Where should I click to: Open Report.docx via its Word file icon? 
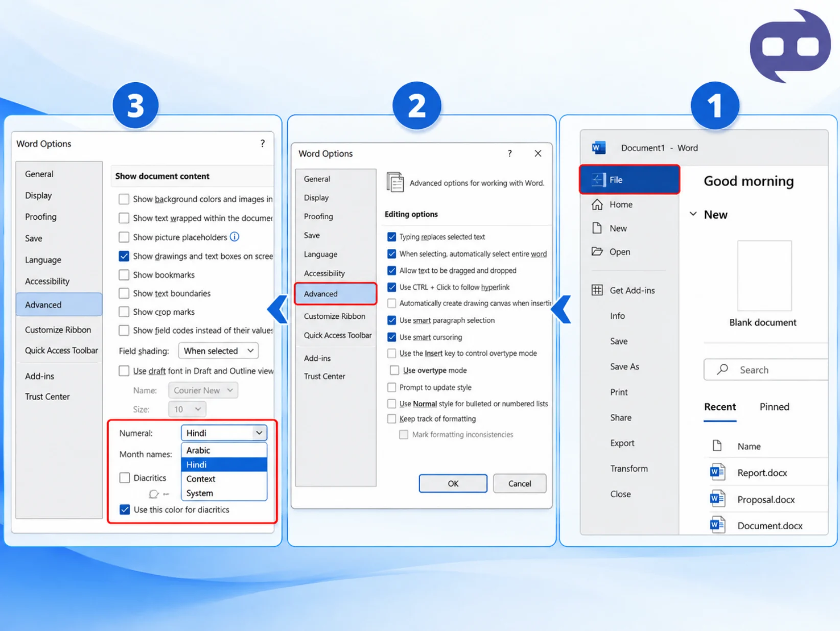717,472
